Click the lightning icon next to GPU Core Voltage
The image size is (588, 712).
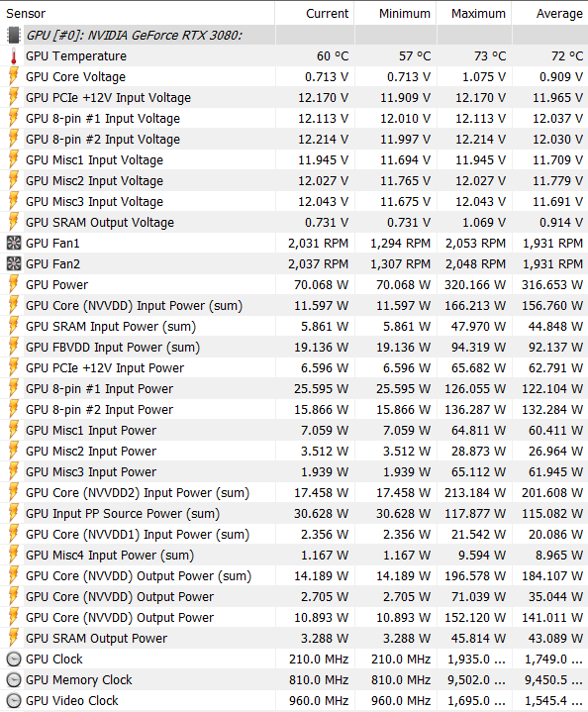tap(14, 76)
